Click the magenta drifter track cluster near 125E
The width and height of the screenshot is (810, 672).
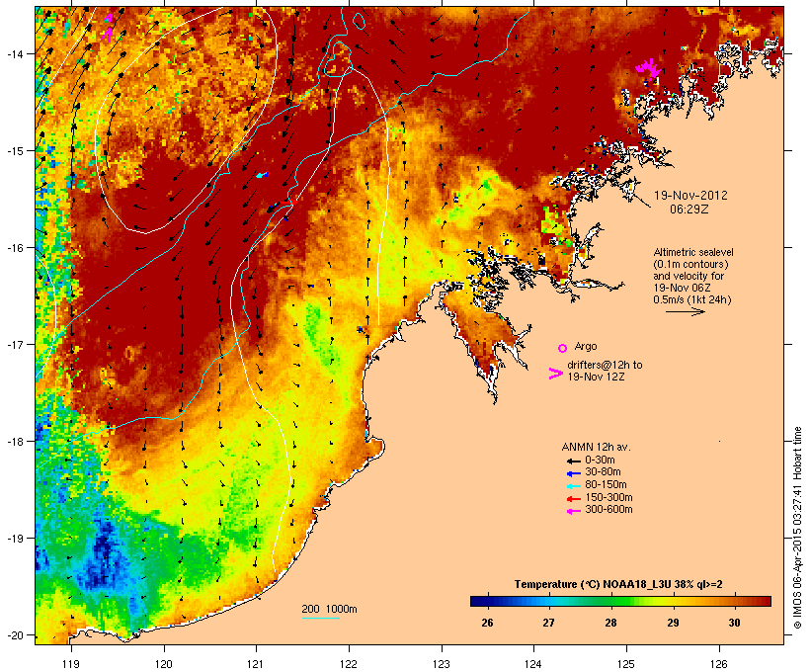[649, 68]
